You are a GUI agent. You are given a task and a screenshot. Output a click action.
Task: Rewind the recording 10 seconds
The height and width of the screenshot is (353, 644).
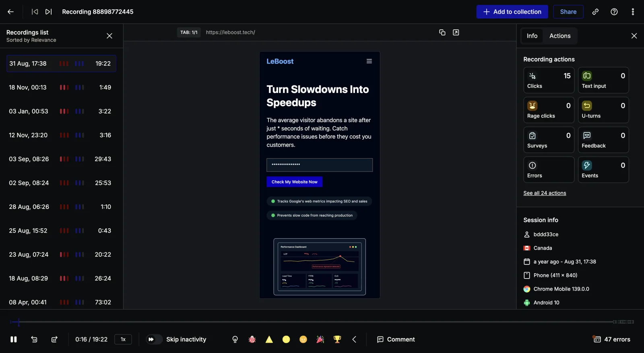[34, 339]
